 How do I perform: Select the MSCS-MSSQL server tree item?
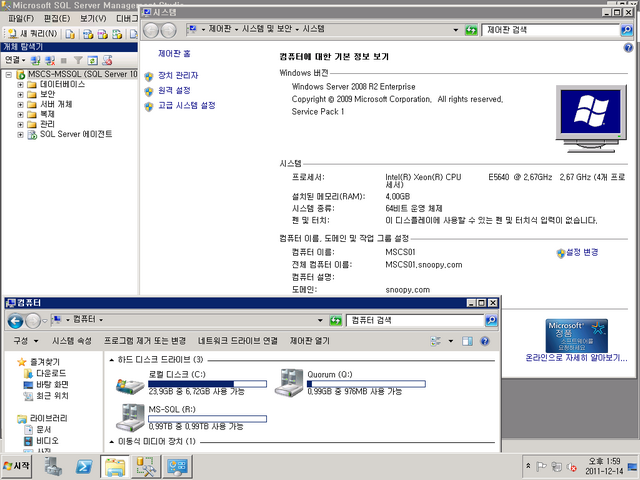82,74
